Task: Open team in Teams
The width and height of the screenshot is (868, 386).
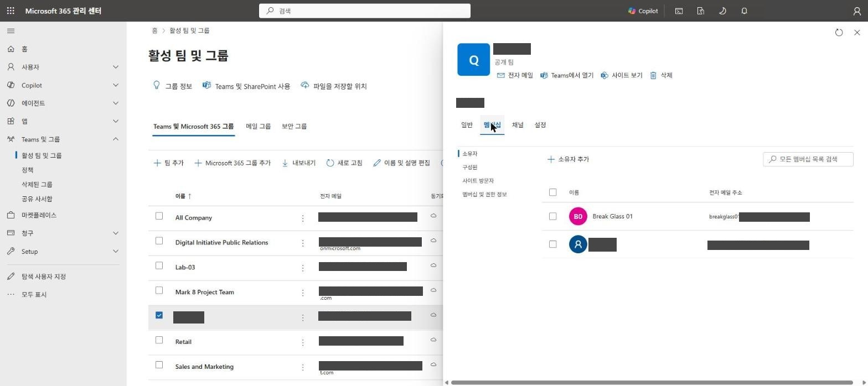Action: pos(566,75)
